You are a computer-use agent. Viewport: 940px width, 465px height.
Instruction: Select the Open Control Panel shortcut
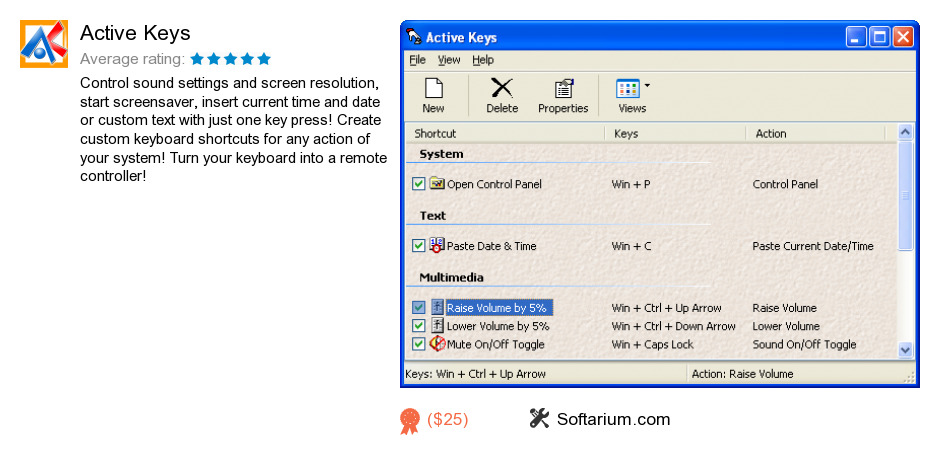(494, 184)
